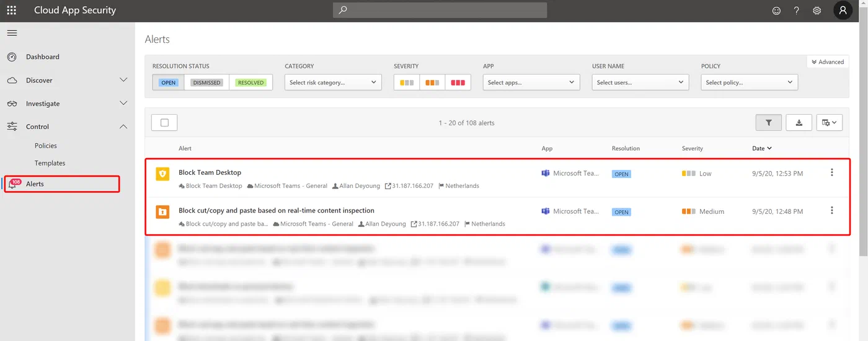
Task: Open three-dot menu for Block Team Desktop
Action: click(x=832, y=173)
